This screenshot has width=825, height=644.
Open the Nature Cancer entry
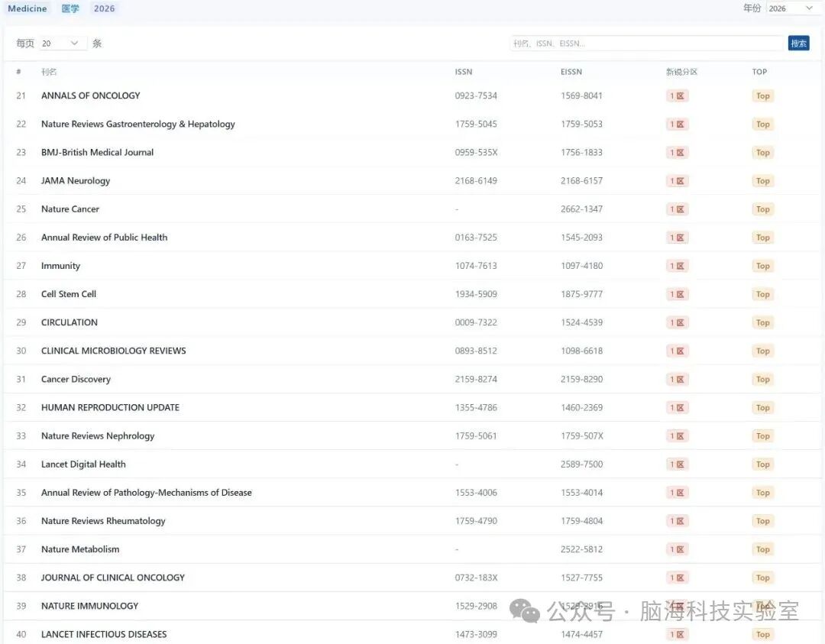(x=70, y=209)
